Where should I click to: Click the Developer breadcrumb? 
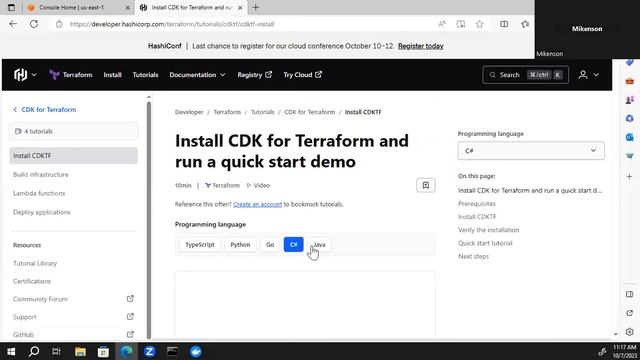coord(189,112)
